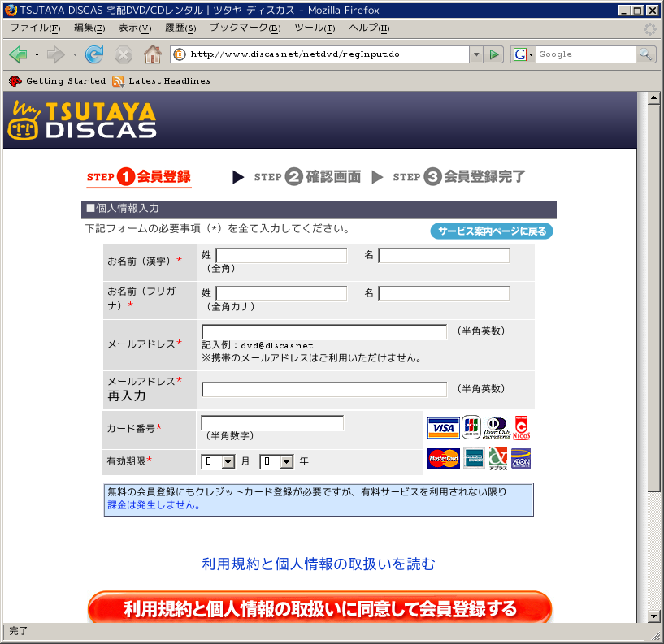Click 利用規約と個人情報の取扱いを読む link
The image size is (664, 644).
pyautogui.click(x=319, y=564)
